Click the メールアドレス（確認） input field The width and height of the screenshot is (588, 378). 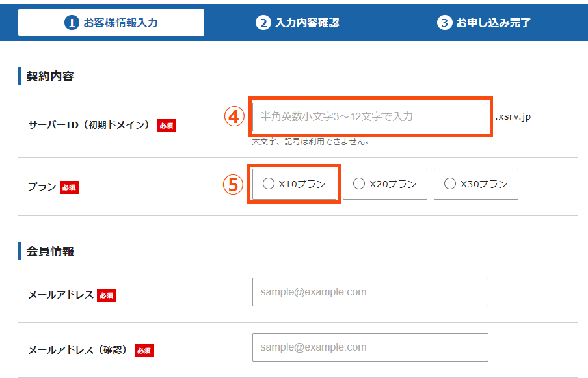coord(370,347)
